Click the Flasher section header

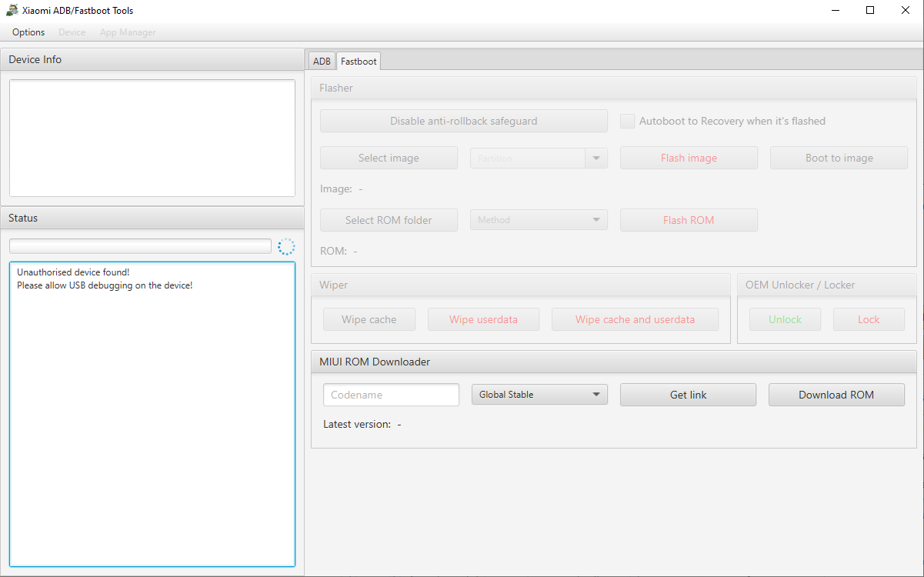(x=613, y=88)
